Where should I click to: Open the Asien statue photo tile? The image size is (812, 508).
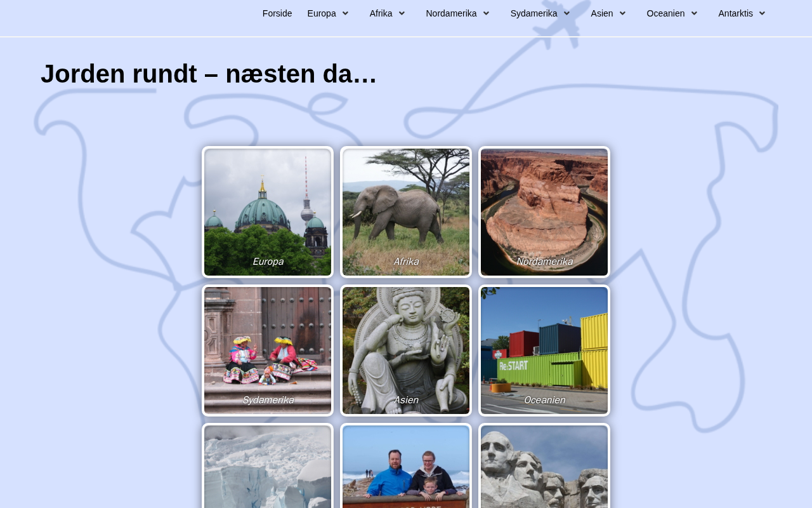[406, 351]
